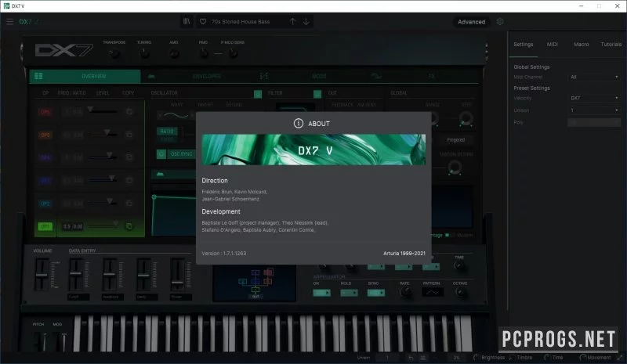Click the About info icon
Viewport: 627px width, 364px height.
299,124
